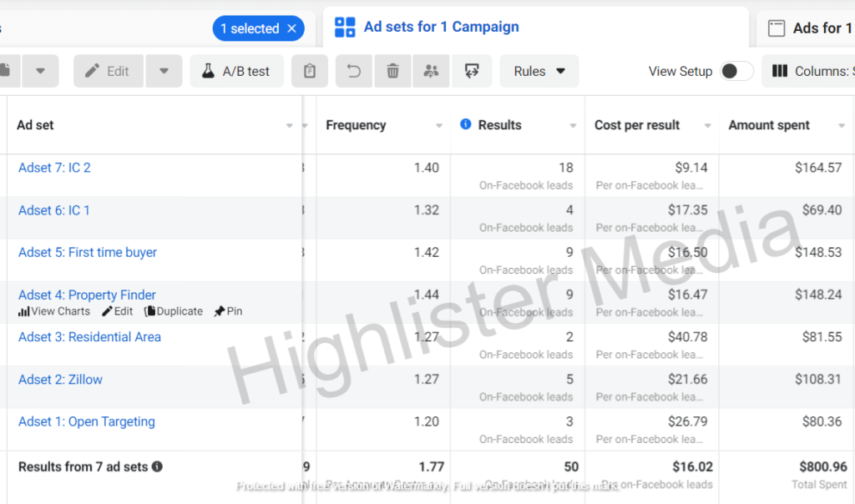Expand the duplicate dropdown arrow at toolbar left
This screenshot has height=504, width=855.
coord(40,72)
